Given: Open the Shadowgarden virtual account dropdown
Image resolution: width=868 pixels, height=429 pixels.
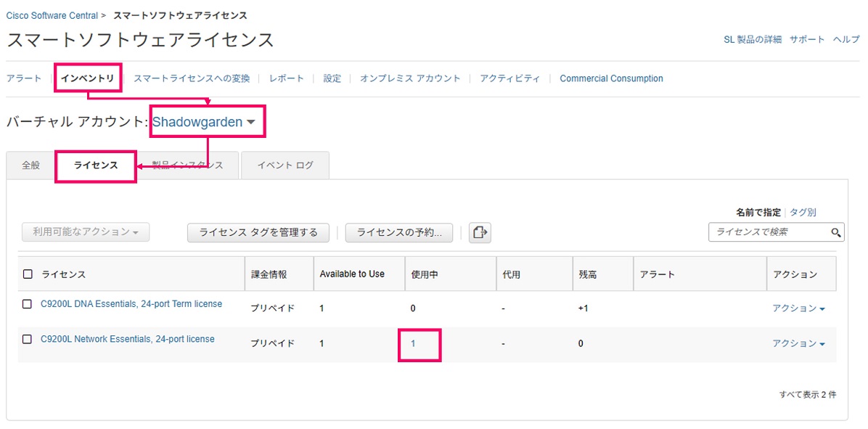Looking at the screenshot, I should tap(204, 123).
